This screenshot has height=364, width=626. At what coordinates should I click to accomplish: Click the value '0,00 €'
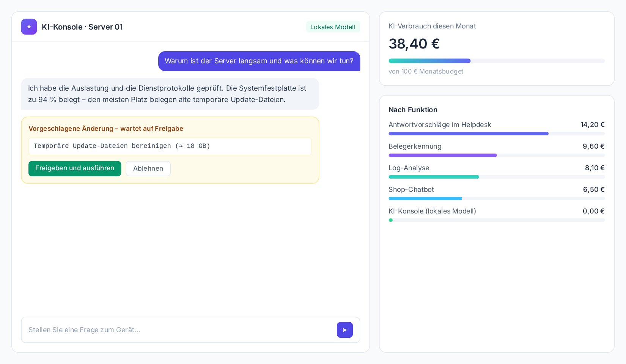[594, 211]
